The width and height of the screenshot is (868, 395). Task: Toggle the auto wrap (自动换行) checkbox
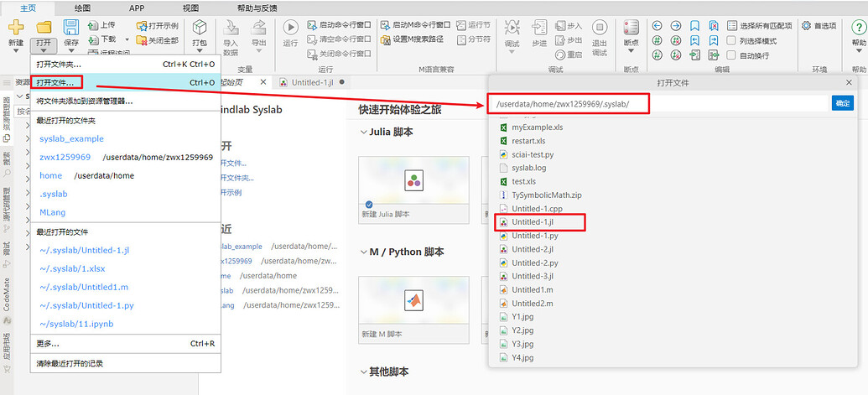click(x=730, y=55)
